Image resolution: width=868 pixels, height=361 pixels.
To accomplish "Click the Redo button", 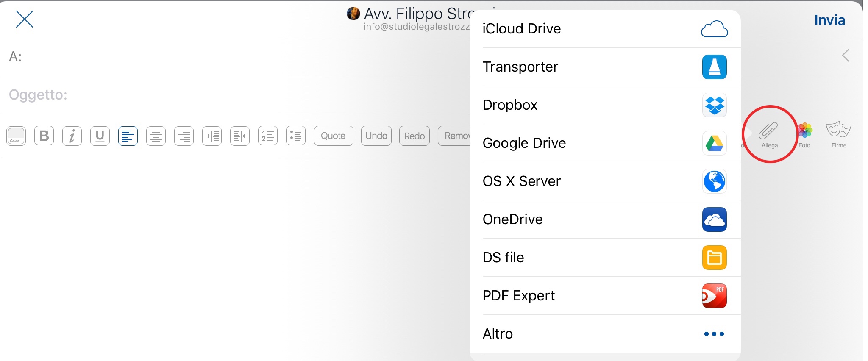I will tap(415, 136).
